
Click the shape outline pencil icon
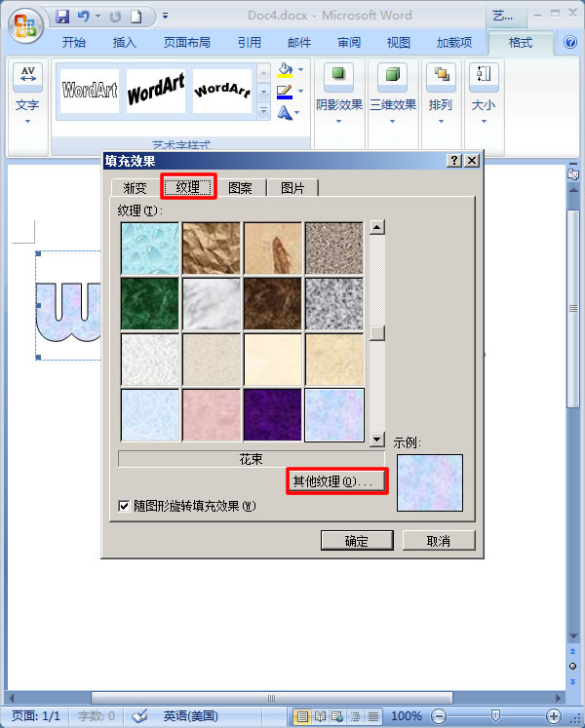285,92
